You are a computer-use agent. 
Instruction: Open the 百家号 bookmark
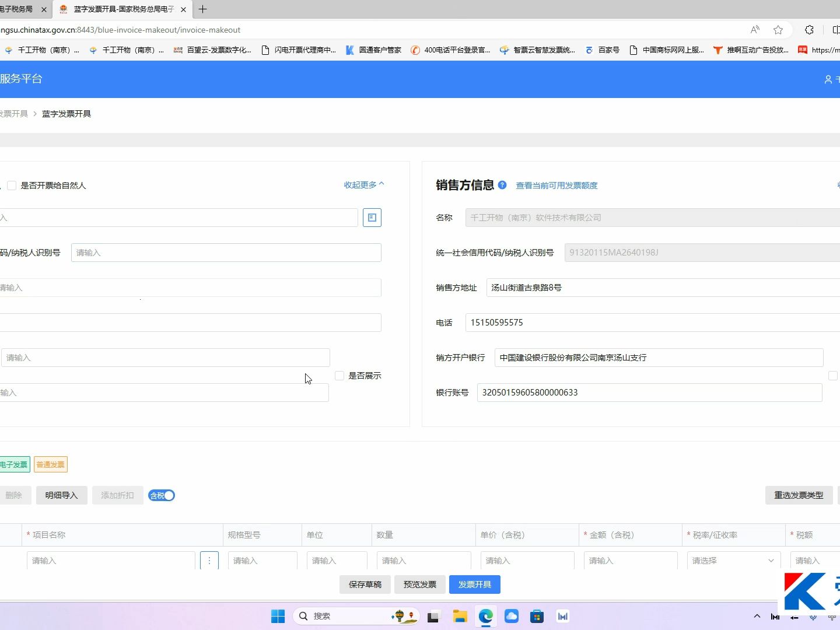pos(602,50)
